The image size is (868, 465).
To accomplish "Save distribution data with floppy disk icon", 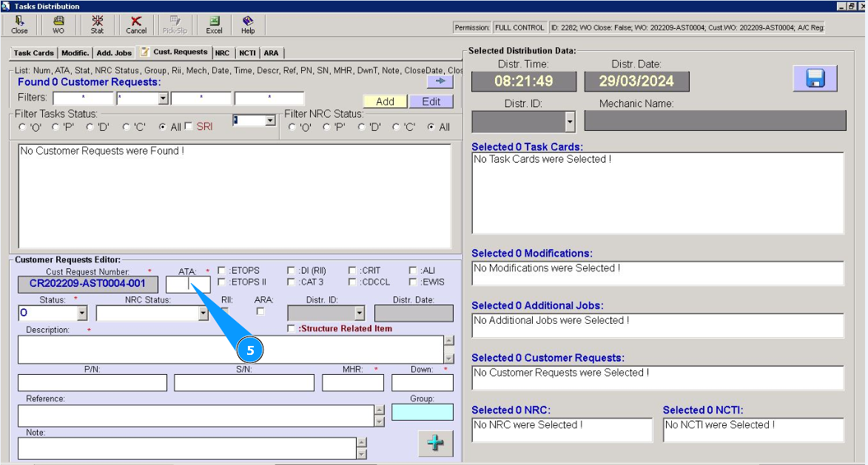I will (x=815, y=78).
